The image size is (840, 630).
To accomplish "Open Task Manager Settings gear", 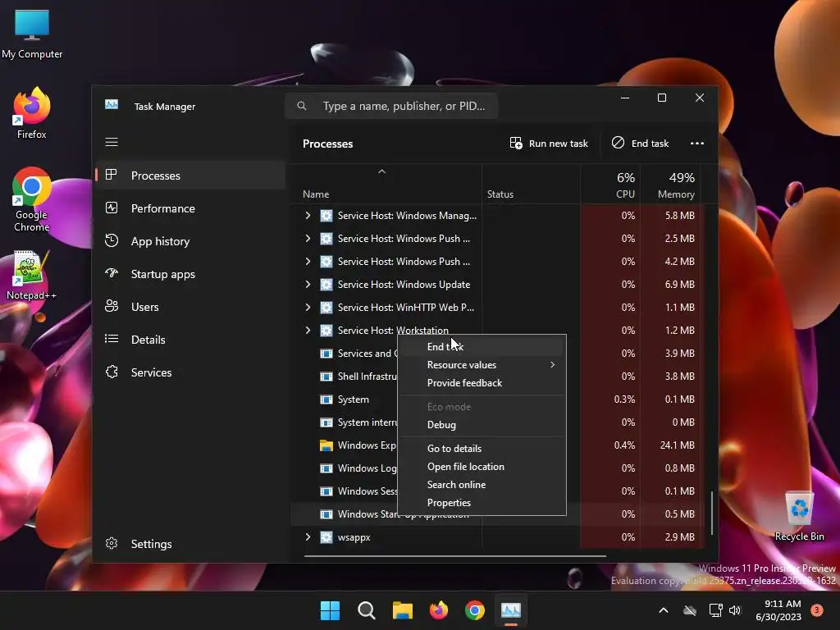I will (x=112, y=543).
